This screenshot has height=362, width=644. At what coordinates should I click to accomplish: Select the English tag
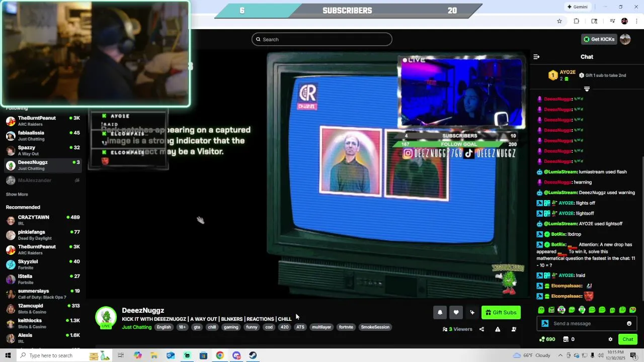164,327
